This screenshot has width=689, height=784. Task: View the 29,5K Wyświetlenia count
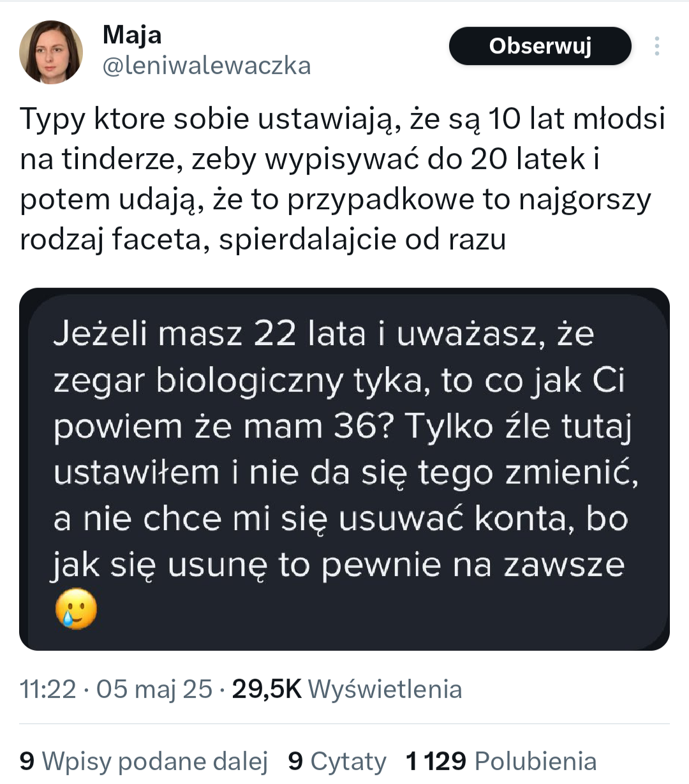(347, 689)
